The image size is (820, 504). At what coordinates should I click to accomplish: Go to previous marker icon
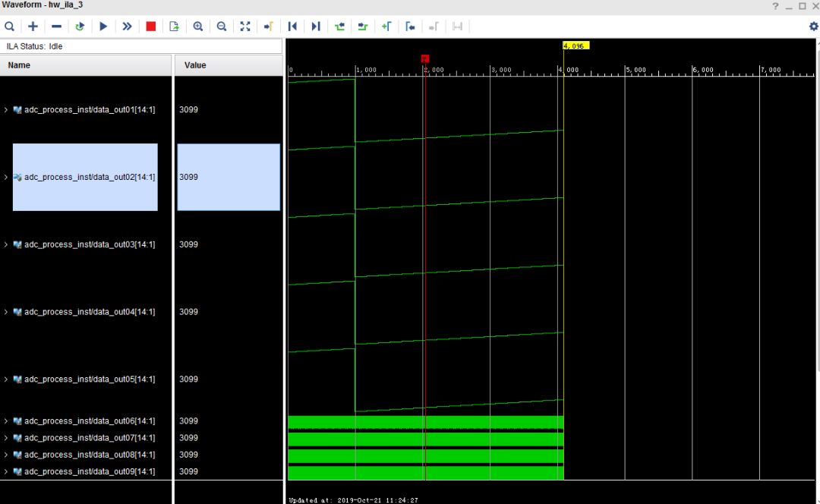410,26
